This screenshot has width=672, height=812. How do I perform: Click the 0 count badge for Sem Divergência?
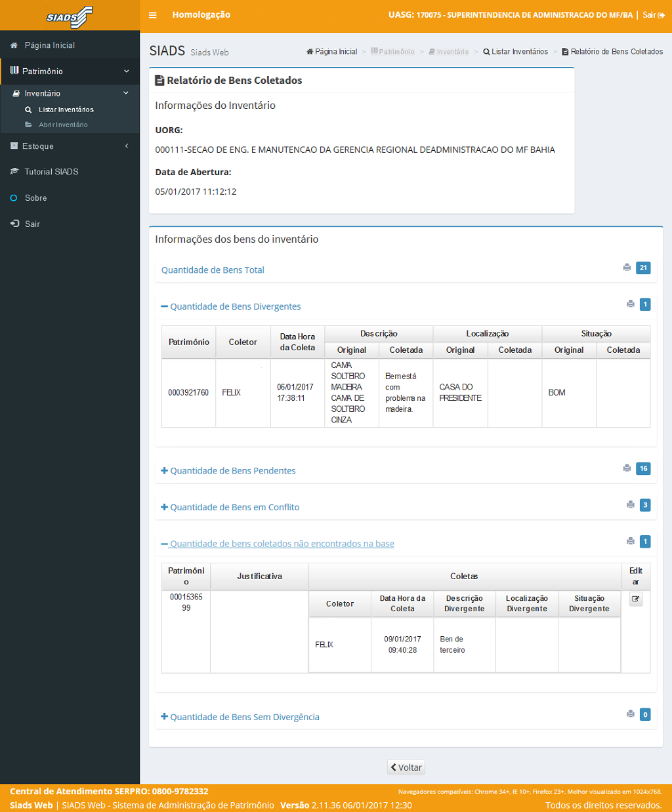pos(645,715)
